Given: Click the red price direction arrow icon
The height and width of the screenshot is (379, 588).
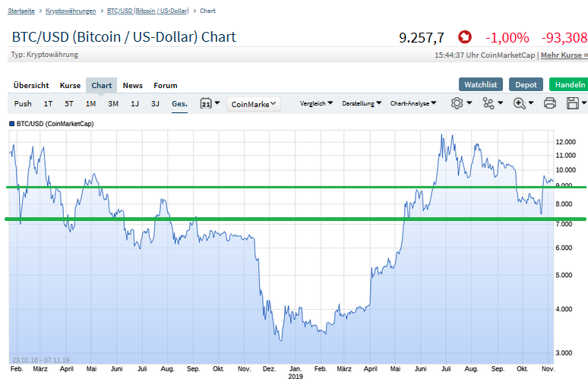Looking at the screenshot, I should coord(465,36).
